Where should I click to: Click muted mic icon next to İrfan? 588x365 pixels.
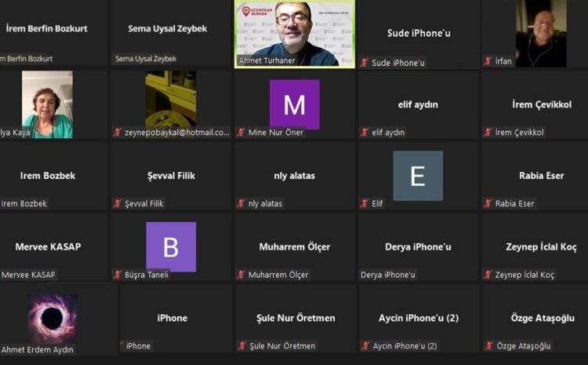coord(488,61)
